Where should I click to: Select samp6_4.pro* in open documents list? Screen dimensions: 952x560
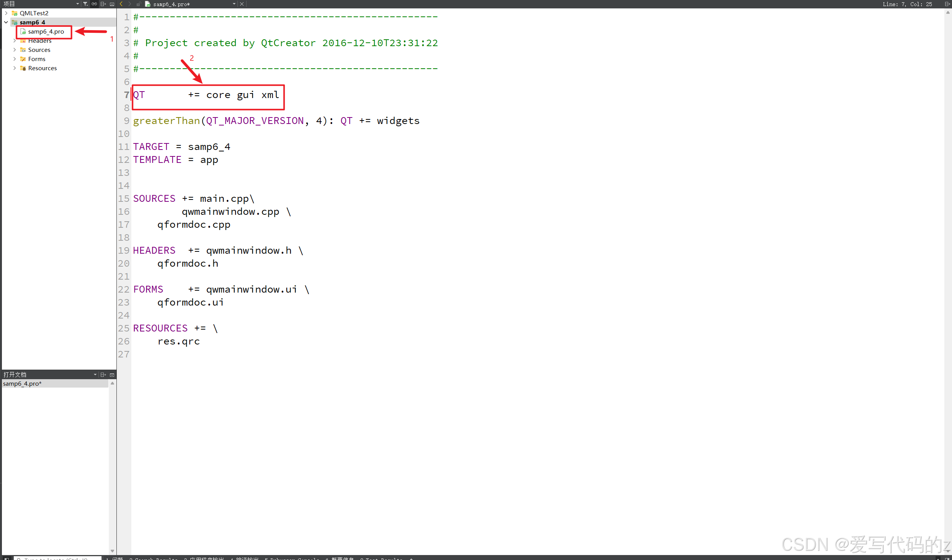coord(22,383)
